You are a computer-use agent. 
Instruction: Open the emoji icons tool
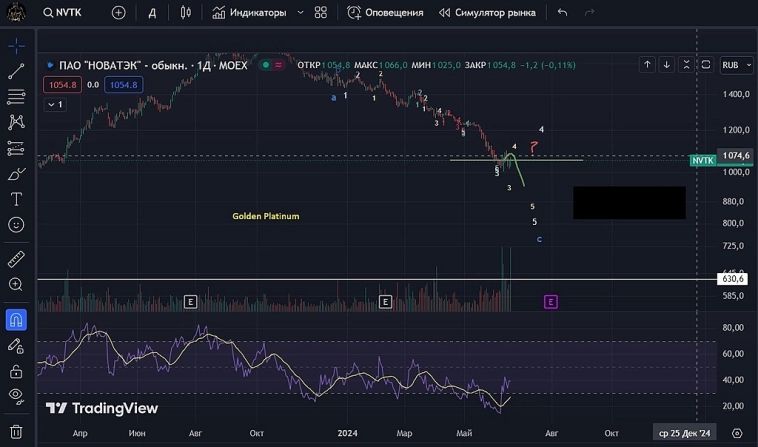coord(16,225)
